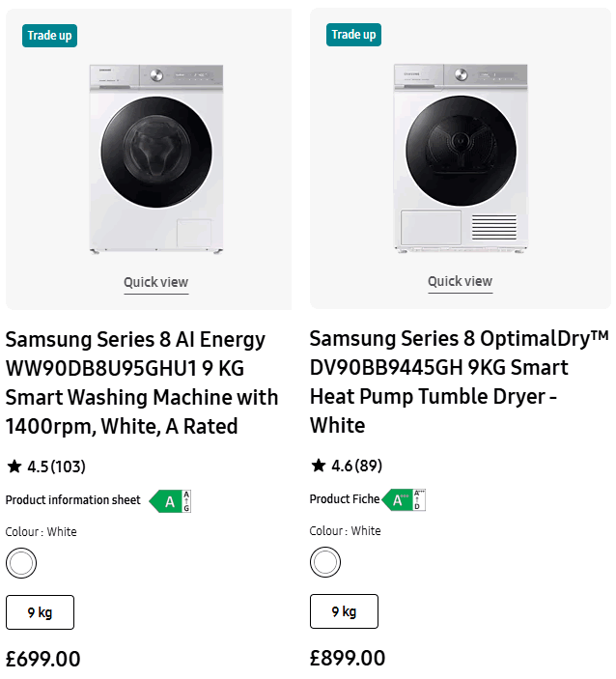Open Quick view for the washing machine
Image resolution: width=616 pixels, height=679 pixels.
[x=155, y=282]
